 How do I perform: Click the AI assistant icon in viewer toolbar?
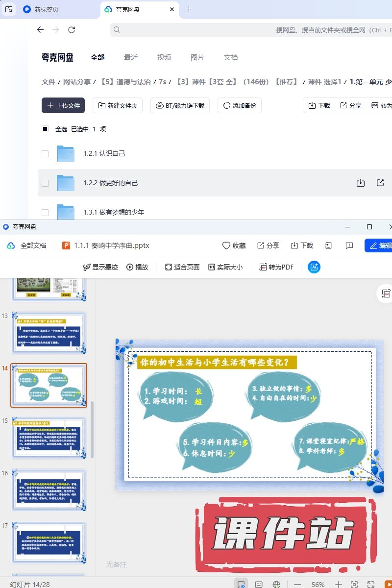pos(314,267)
